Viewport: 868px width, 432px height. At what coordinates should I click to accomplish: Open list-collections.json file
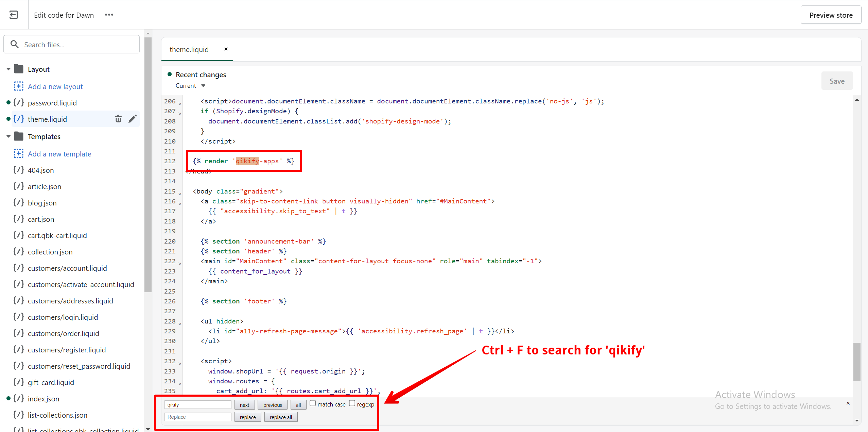(x=57, y=415)
